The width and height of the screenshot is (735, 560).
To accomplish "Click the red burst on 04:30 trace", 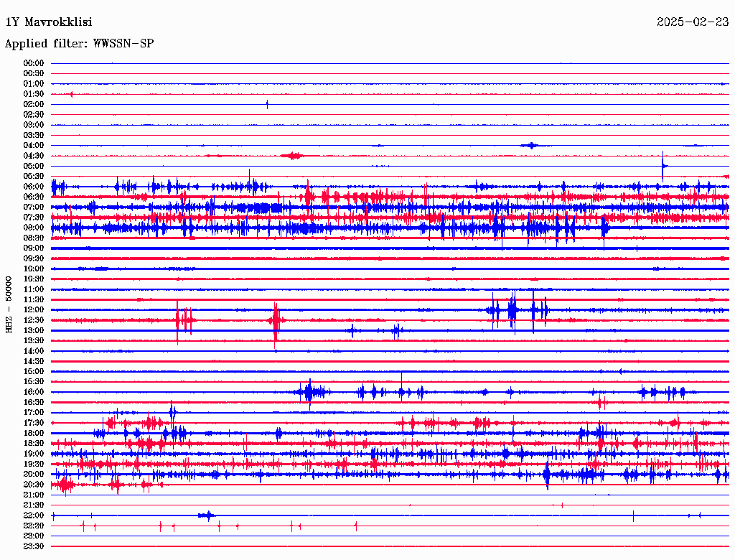I will tap(293, 156).
